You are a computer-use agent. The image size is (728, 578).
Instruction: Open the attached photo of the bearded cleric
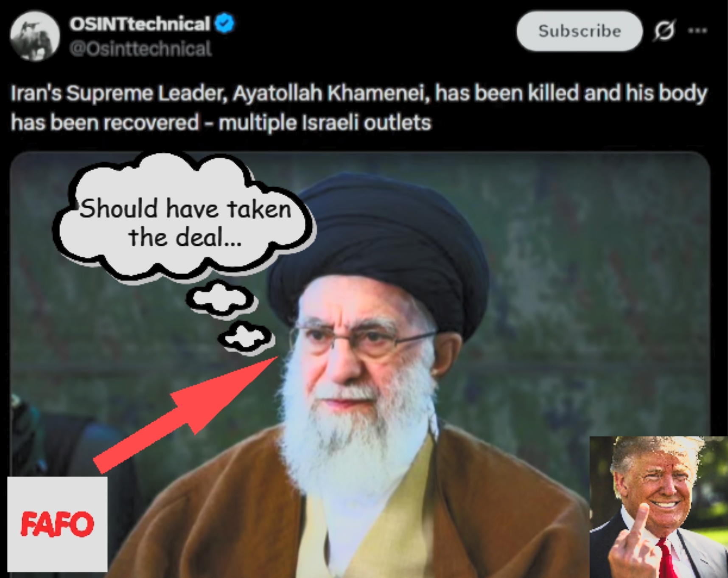360,365
